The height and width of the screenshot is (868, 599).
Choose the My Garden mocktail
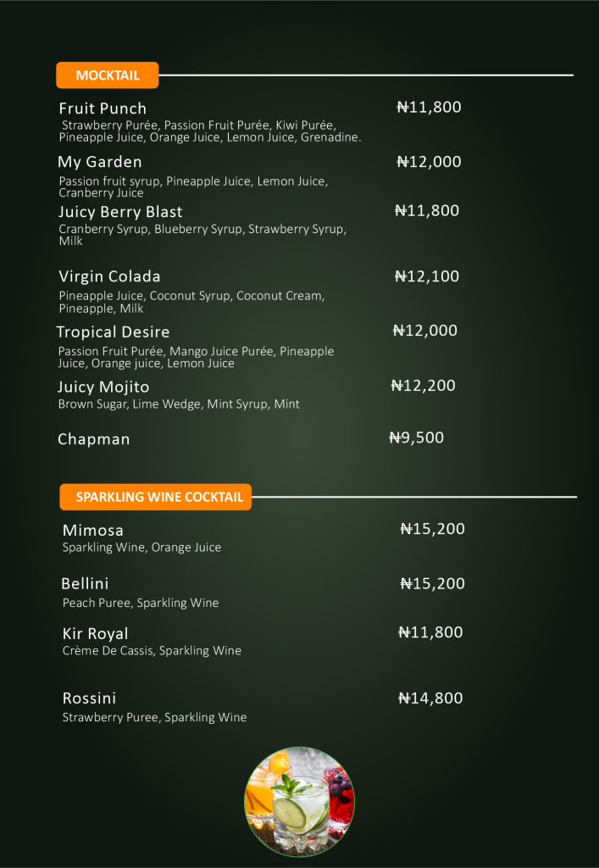100,162
